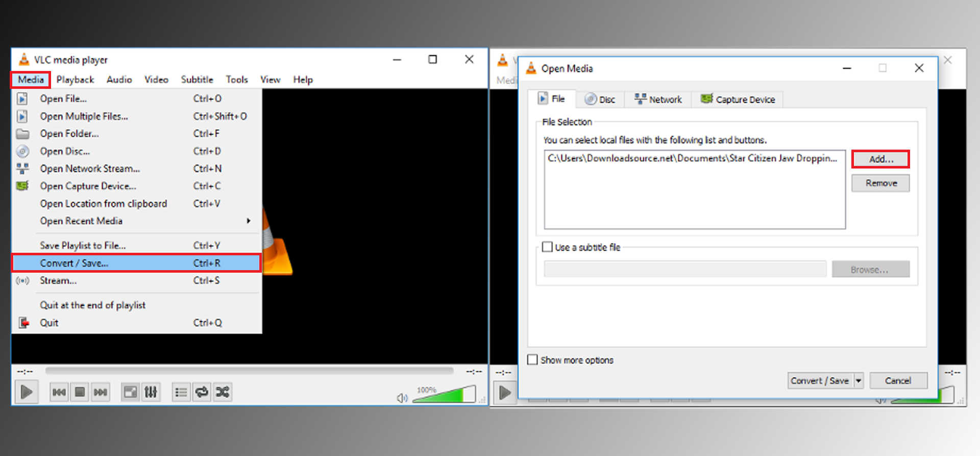The width and height of the screenshot is (980, 456).
Task: Click the Next track button
Action: 100,392
